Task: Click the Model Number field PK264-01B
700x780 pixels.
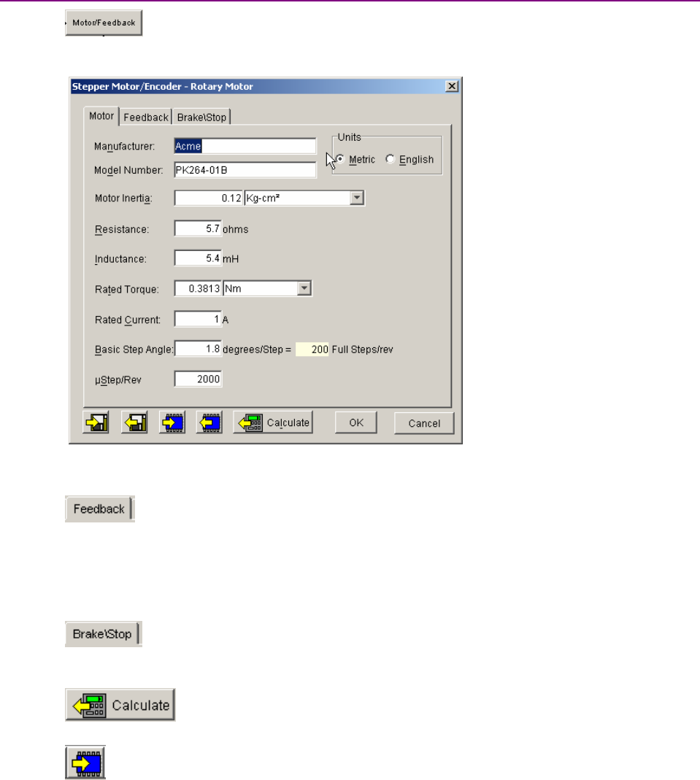Action: pyautogui.click(x=245, y=170)
